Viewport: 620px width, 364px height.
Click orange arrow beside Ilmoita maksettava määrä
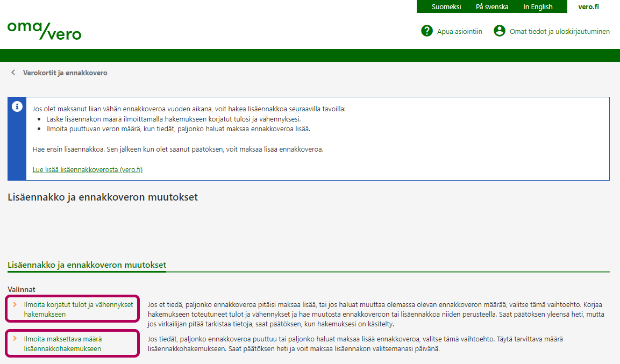coord(15,339)
